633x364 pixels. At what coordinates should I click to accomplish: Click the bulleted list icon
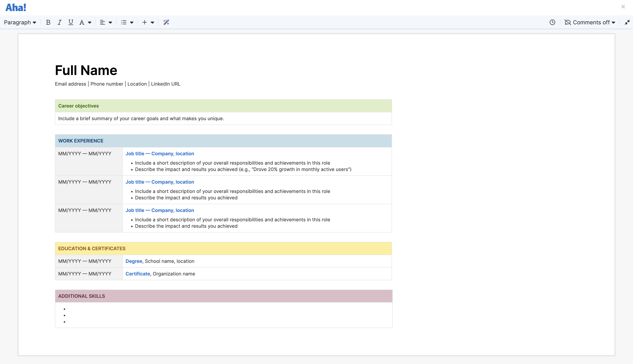[x=124, y=22]
